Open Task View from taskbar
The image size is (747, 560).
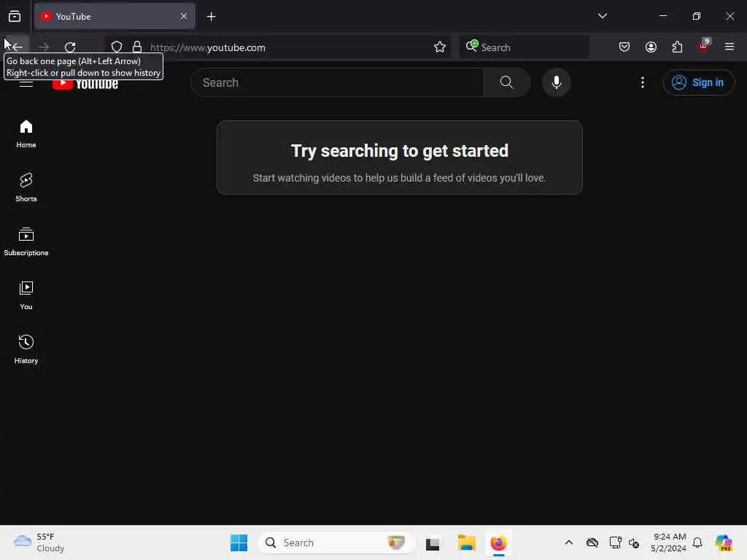(x=433, y=542)
